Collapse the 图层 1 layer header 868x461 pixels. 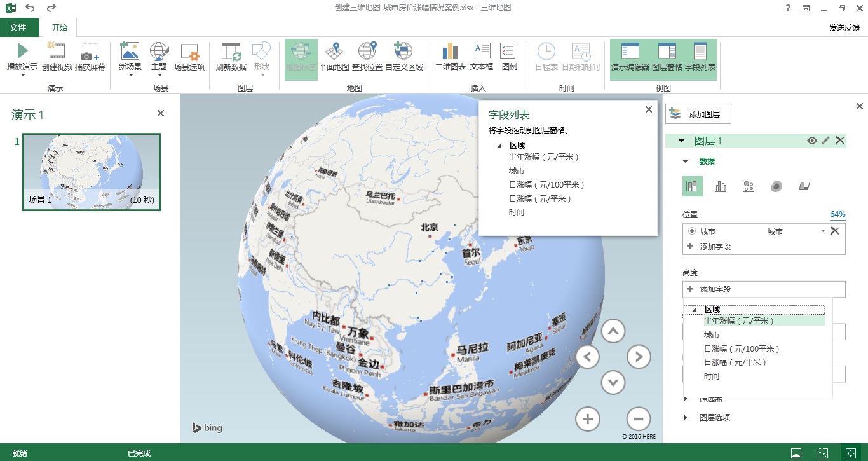[x=682, y=141]
